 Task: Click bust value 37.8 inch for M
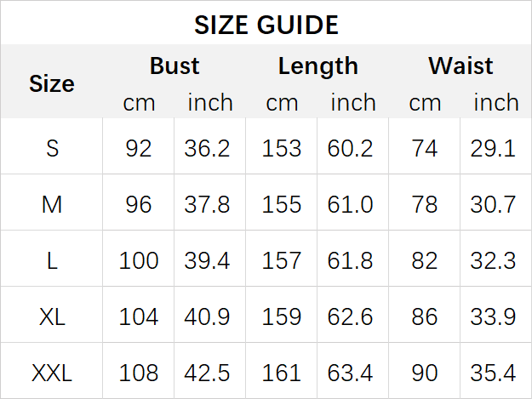(208, 204)
